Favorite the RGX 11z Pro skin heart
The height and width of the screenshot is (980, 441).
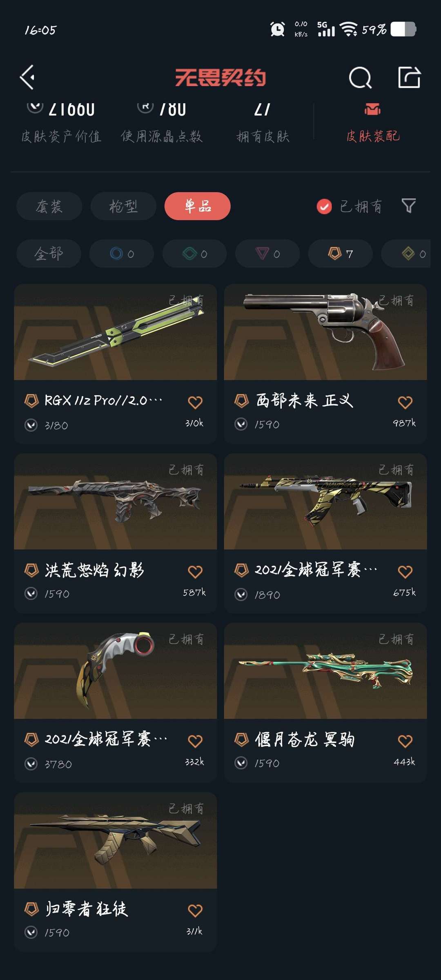click(x=195, y=403)
